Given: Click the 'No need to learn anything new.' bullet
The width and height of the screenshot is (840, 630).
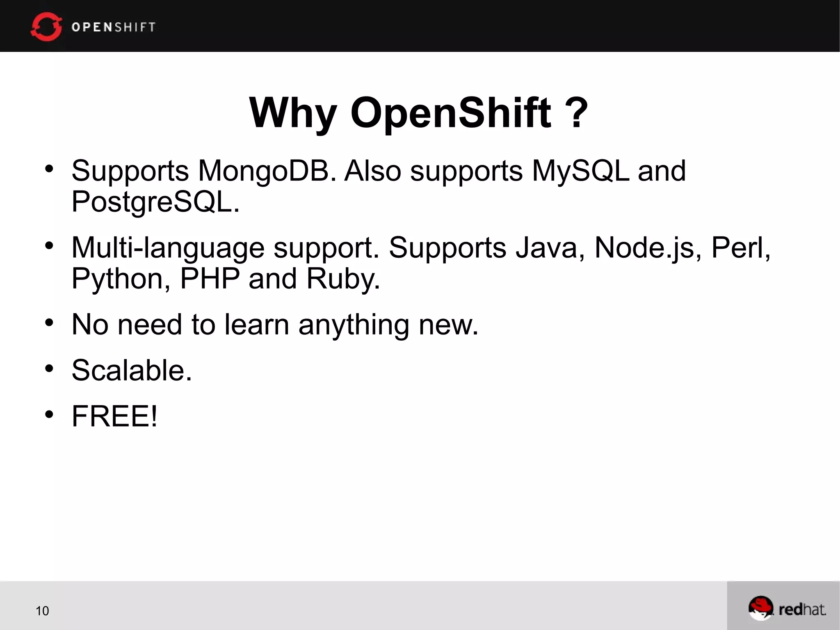Looking at the screenshot, I should [x=275, y=325].
